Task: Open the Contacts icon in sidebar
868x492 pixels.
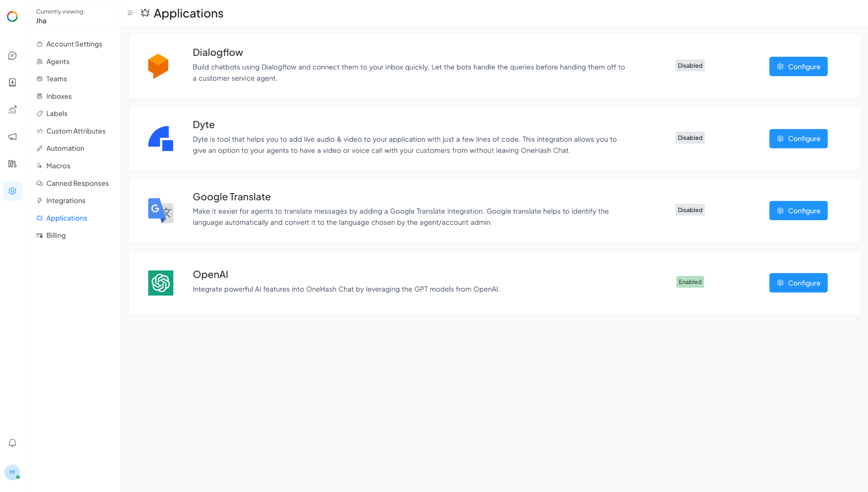Action: point(12,83)
